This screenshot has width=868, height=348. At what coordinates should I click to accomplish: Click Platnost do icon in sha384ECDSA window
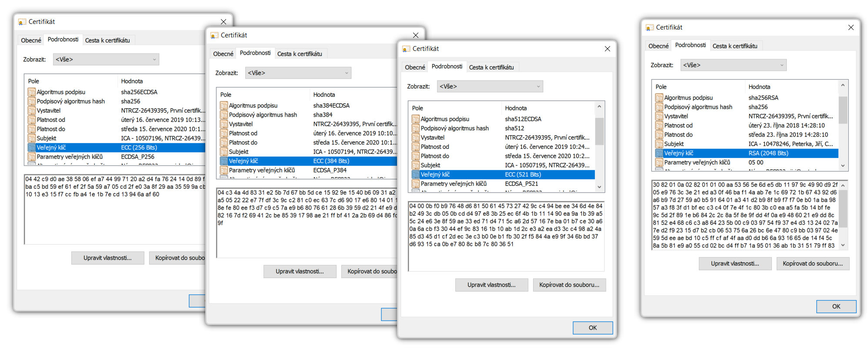(224, 142)
